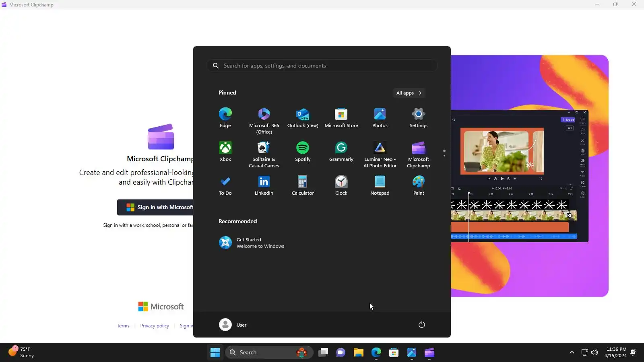Launch Photos from Start menu
Viewport: 644px width, 362px height.
coord(380,118)
